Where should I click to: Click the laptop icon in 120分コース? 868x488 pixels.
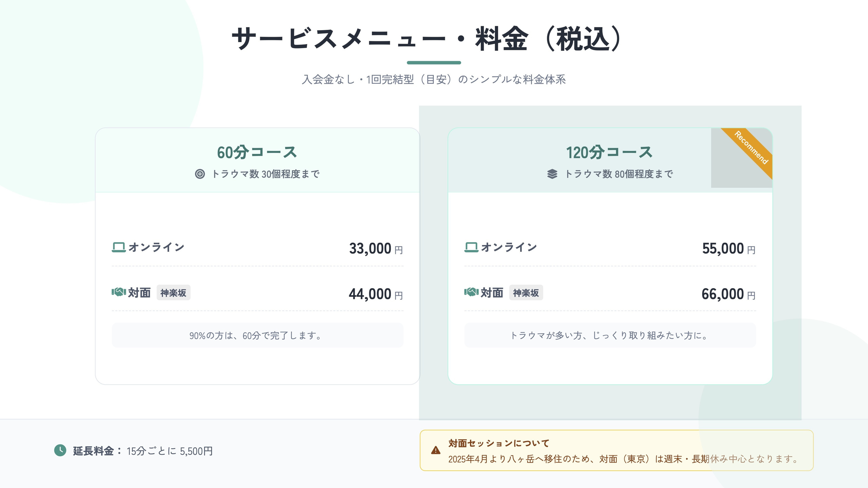[x=471, y=247]
